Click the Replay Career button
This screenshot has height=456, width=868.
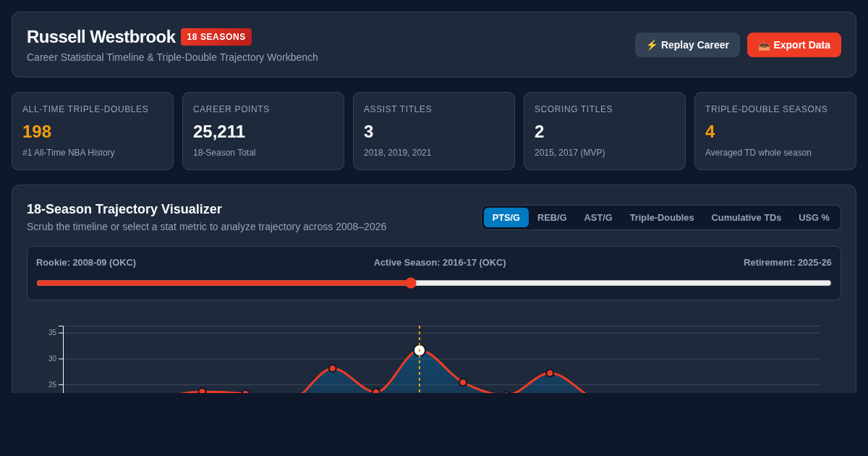tap(687, 45)
